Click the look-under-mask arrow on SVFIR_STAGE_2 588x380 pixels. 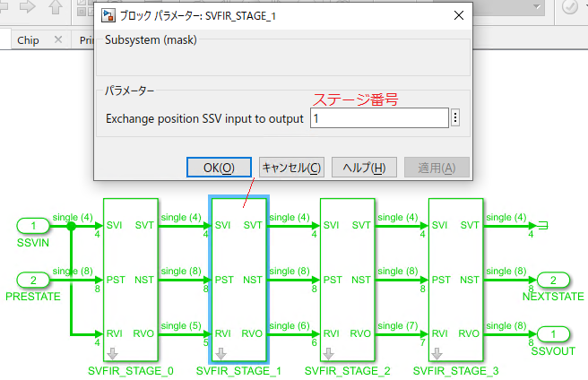pyautogui.click(x=328, y=353)
